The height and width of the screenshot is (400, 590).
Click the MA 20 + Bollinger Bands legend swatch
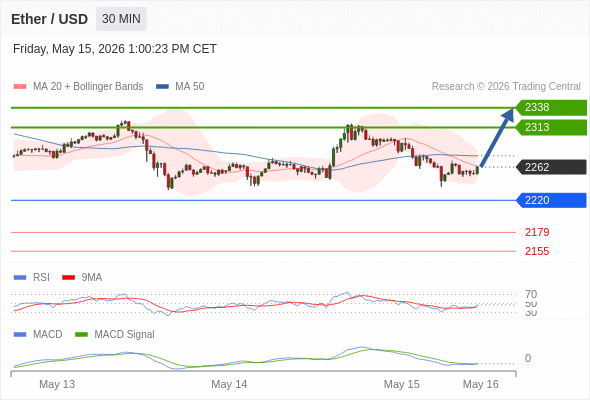[20, 87]
